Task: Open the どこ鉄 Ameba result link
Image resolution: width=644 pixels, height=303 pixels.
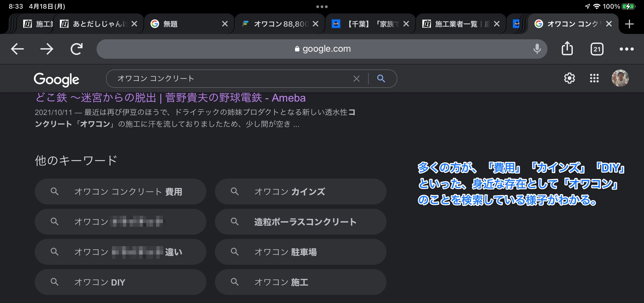Action: click(170, 98)
